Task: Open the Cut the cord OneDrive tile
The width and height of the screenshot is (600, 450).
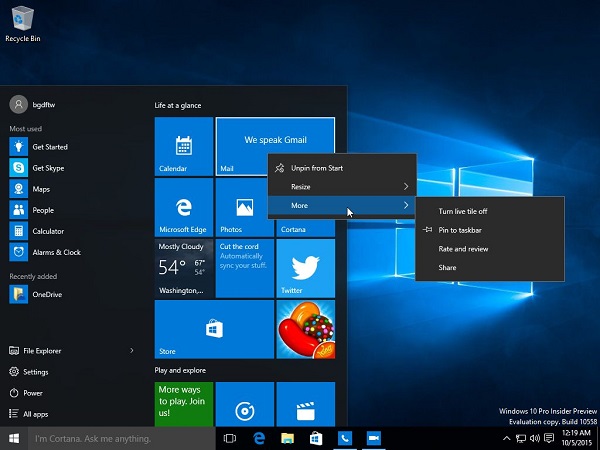Action: pyautogui.click(x=245, y=268)
